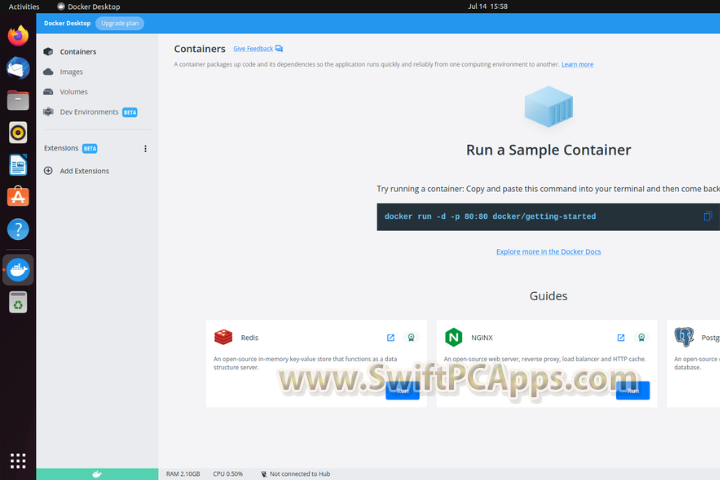
Task: Click the Docker whale status icon in footer
Action: click(x=97, y=474)
